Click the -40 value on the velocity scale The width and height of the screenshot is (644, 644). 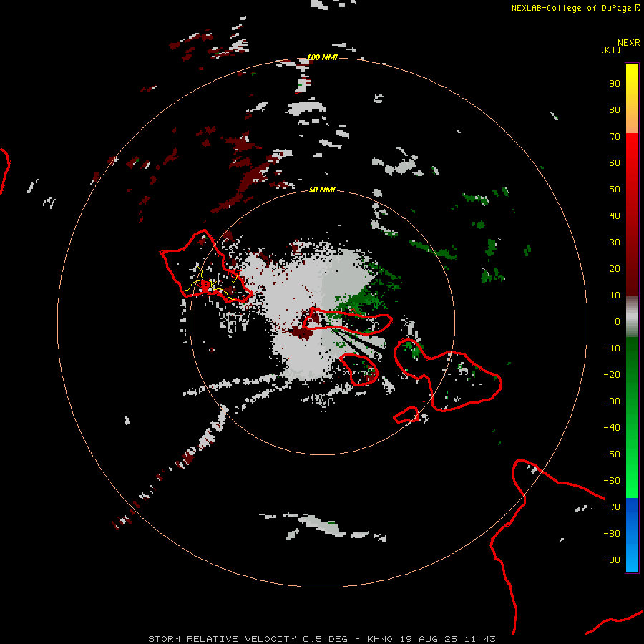point(612,428)
